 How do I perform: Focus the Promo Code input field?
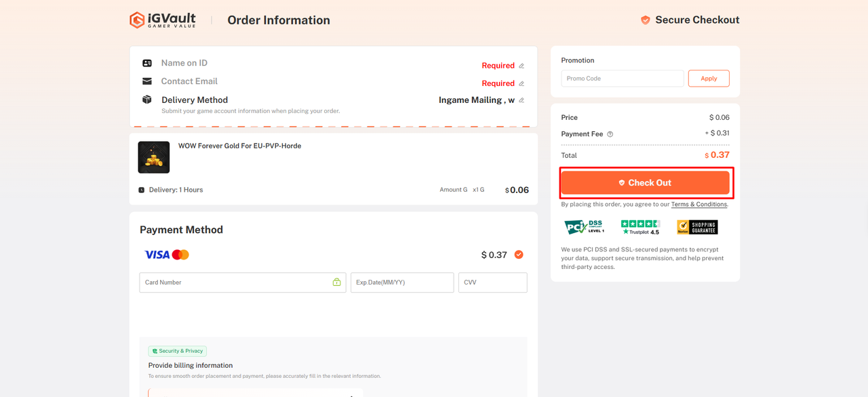(623, 79)
